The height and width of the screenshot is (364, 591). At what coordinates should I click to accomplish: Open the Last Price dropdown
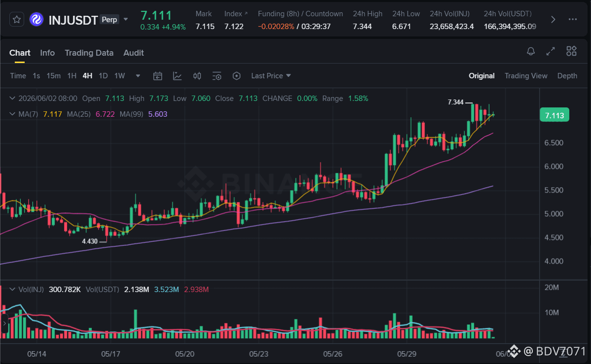(271, 76)
